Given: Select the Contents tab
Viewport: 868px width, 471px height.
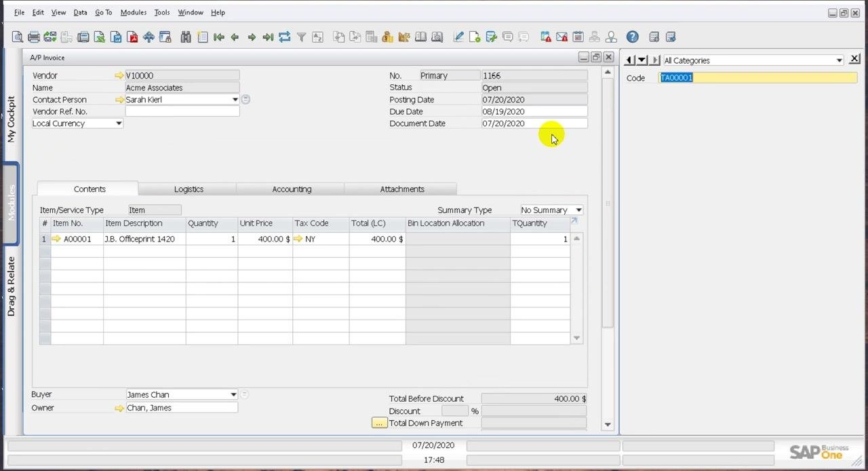Looking at the screenshot, I should (x=90, y=189).
